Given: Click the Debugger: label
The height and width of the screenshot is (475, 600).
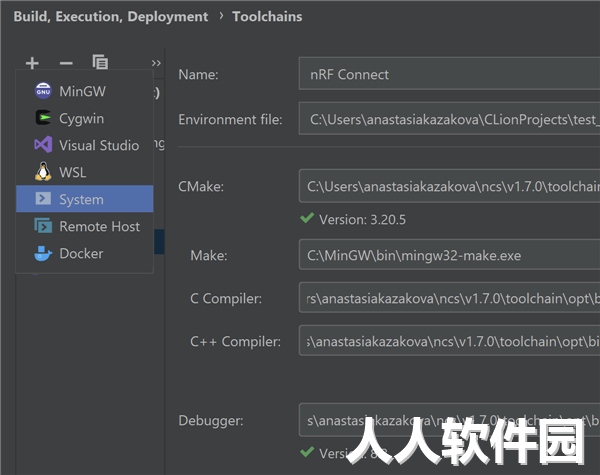Looking at the screenshot, I should [x=211, y=421].
